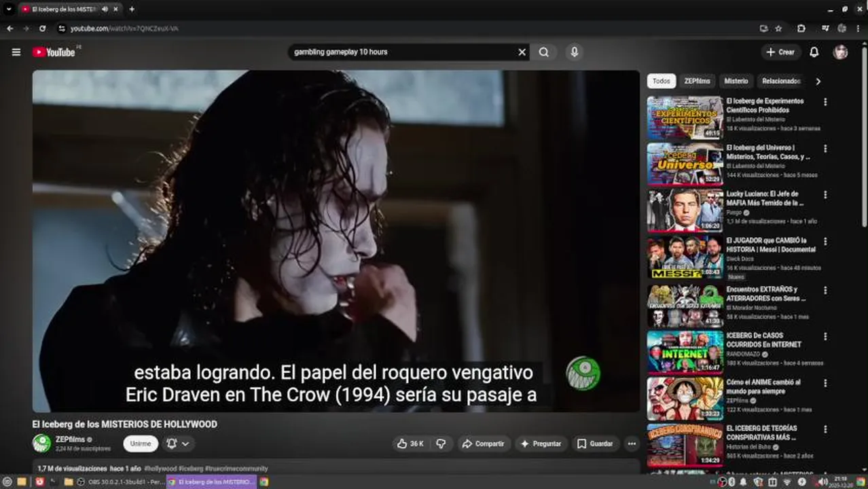Open the notification bell dropdown beside Unirme
868x489 pixels.
177,443
